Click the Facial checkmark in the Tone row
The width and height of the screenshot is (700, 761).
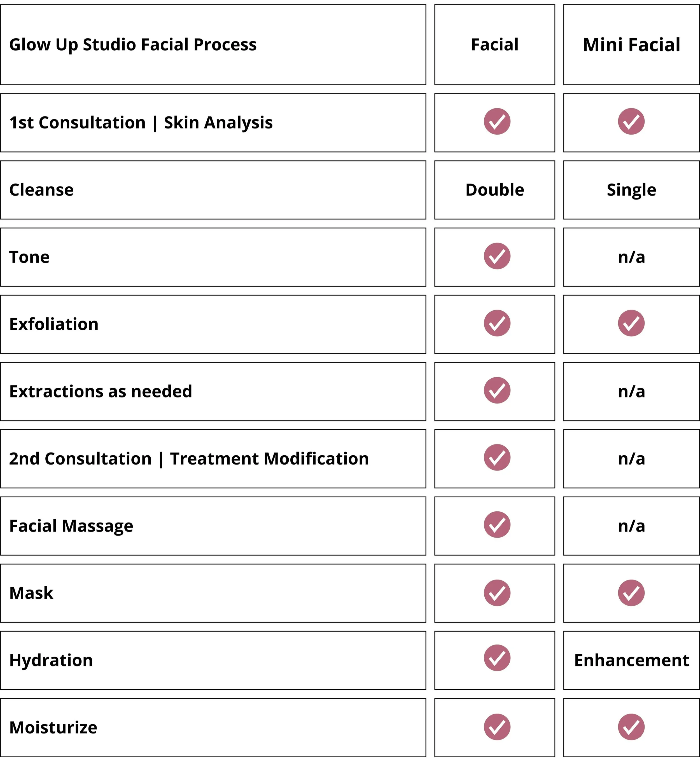[x=497, y=256]
